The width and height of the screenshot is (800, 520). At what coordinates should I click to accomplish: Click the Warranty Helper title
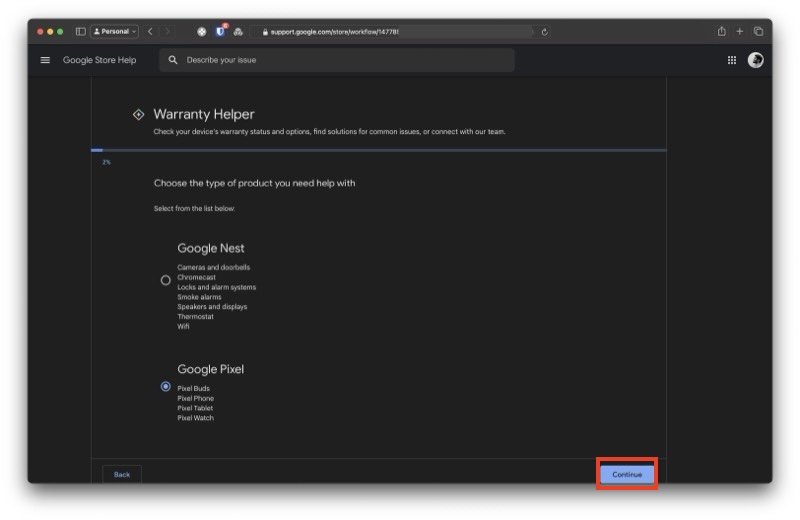click(x=204, y=114)
